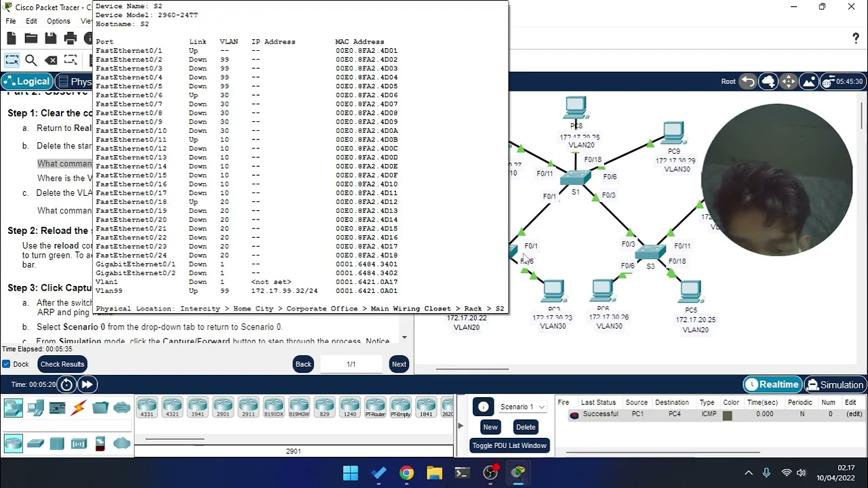This screenshot has height=488, width=868.
Task: Open Windows Start menu
Action: point(351,473)
